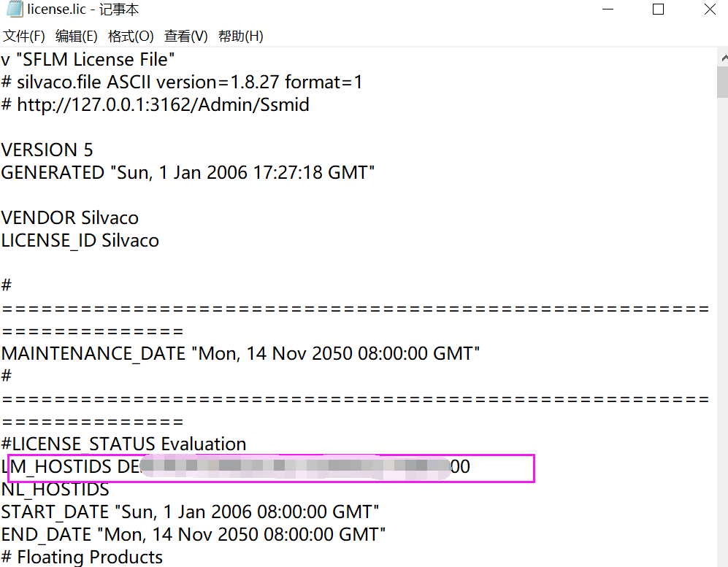
Task: Click the START_DATE line
Action: click(x=190, y=512)
